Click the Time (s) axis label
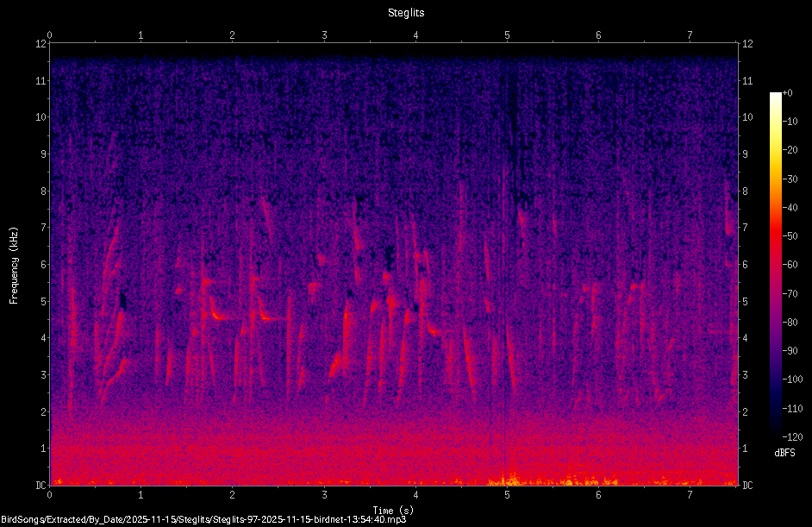Screen dimensions: 812x527 [393, 511]
